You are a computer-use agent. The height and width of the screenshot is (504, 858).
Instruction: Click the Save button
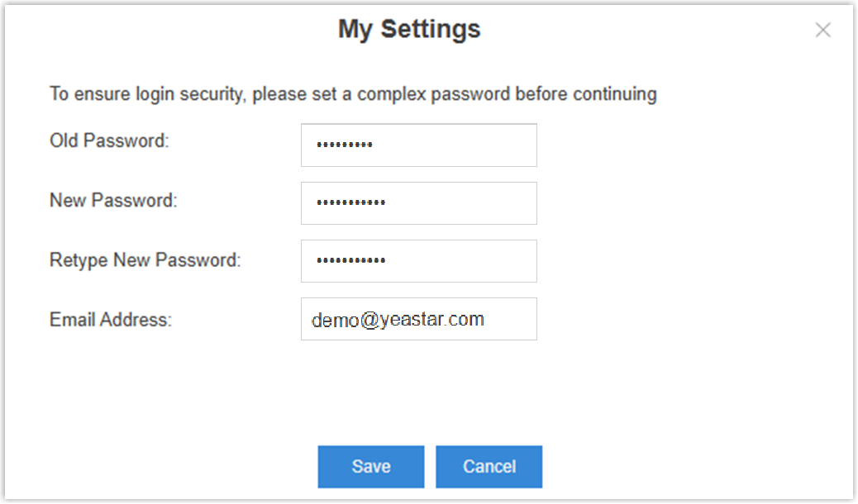coord(371,467)
